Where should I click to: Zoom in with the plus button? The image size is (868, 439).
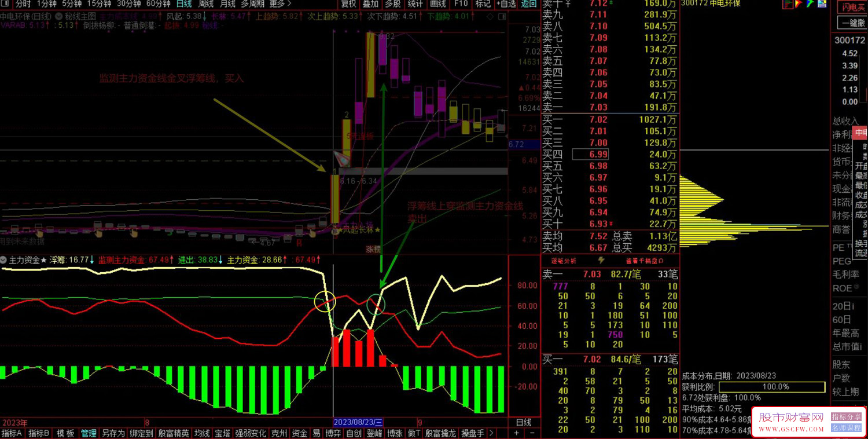(517, 433)
